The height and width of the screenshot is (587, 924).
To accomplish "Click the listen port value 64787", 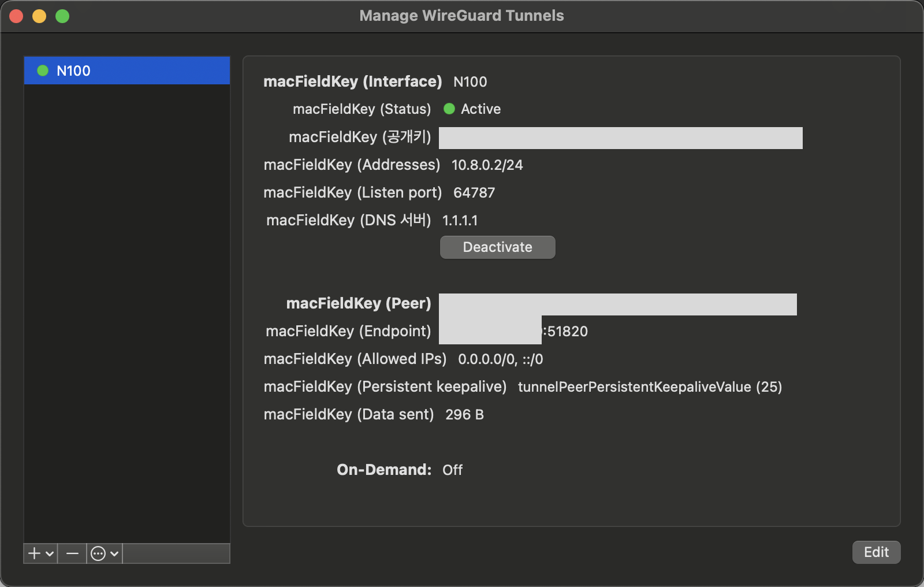I will coord(474,193).
